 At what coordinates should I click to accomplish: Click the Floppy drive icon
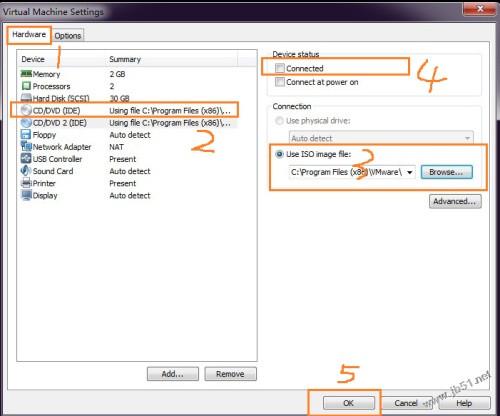click(x=26, y=135)
